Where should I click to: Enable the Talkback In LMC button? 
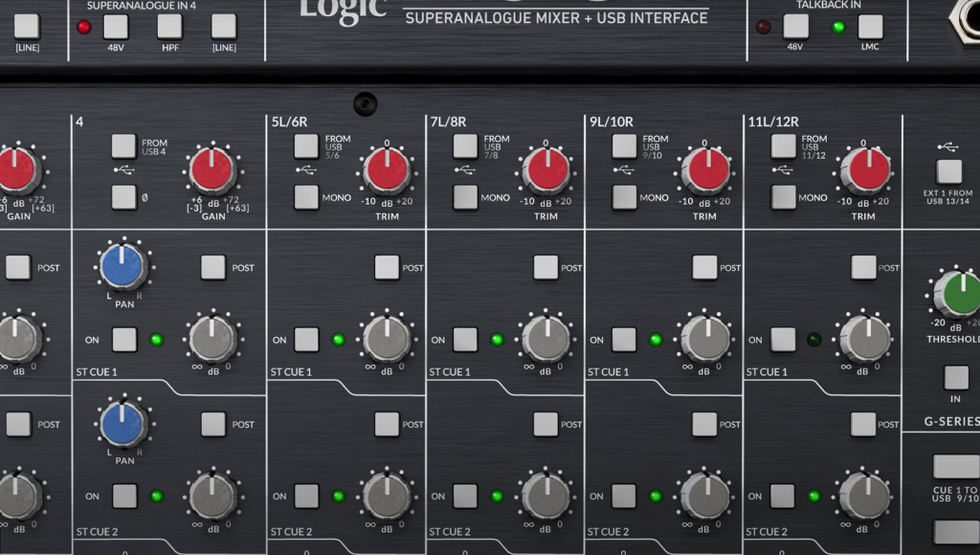pyautogui.click(x=870, y=27)
